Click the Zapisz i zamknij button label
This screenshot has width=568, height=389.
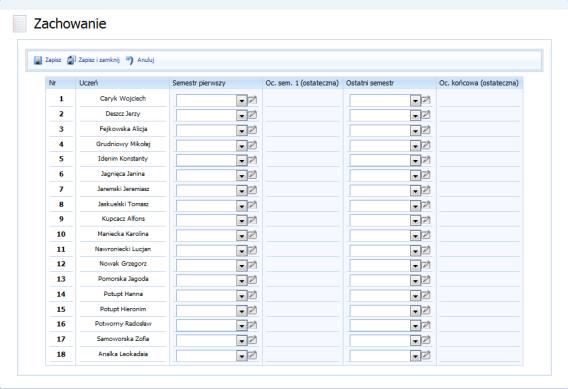(x=99, y=60)
